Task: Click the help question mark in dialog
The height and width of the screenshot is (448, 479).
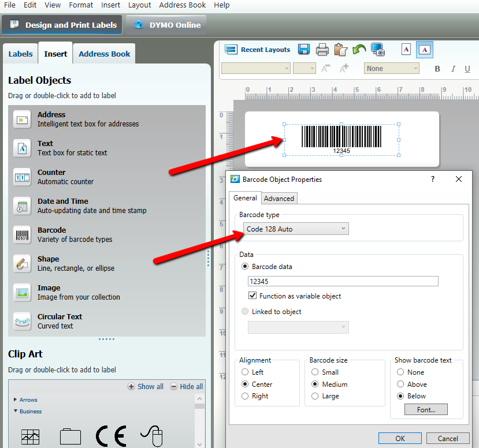Action: click(x=433, y=179)
